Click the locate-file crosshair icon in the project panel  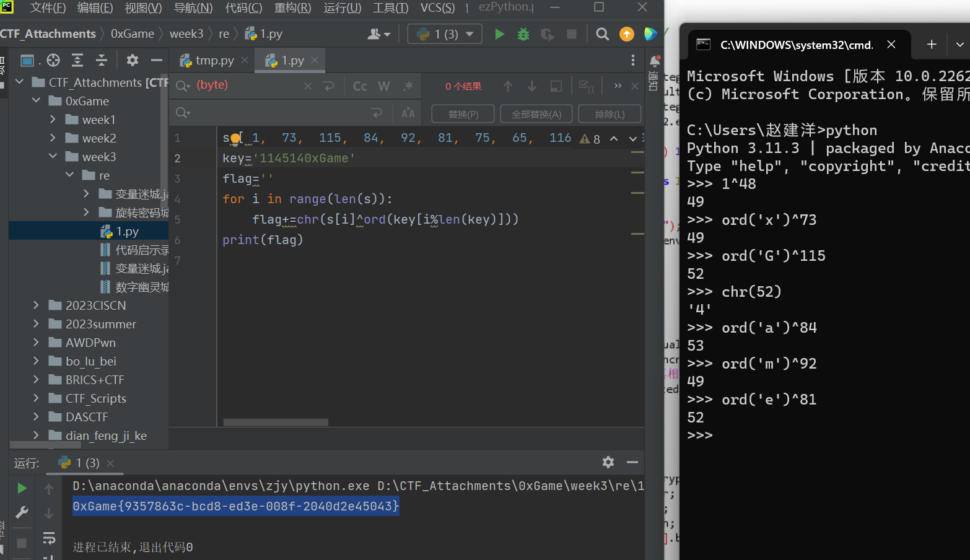coord(53,60)
